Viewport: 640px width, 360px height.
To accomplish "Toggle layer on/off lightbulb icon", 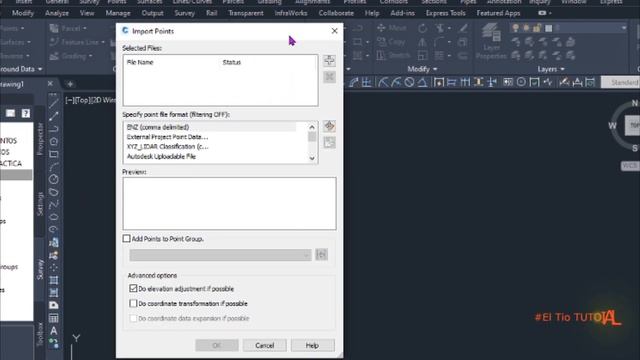I will [516, 28].
